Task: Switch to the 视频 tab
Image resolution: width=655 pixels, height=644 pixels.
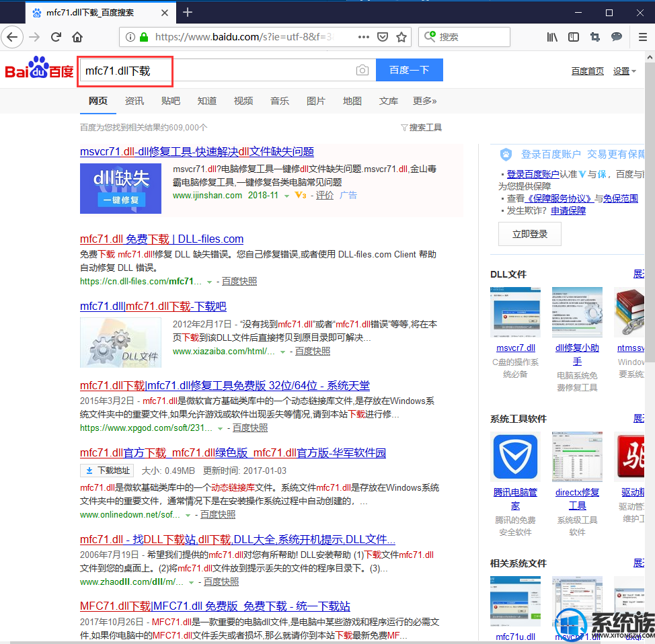Action: (243, 101)
